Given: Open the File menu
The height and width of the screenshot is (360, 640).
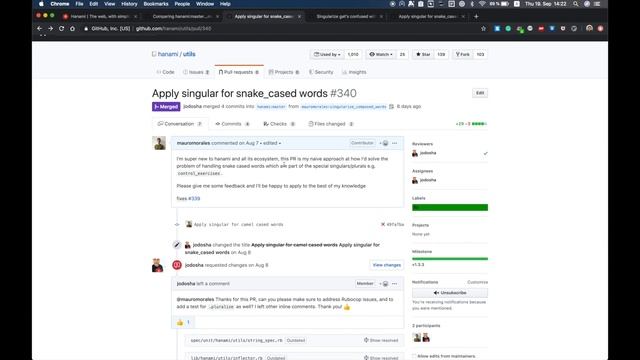Looking at the screenshot, I should (79, 4).
